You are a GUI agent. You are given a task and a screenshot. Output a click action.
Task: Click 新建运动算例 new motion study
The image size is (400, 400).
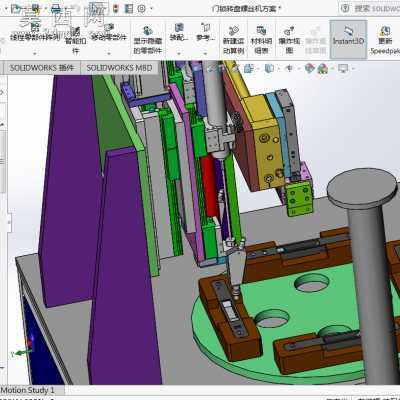[234, 40]
